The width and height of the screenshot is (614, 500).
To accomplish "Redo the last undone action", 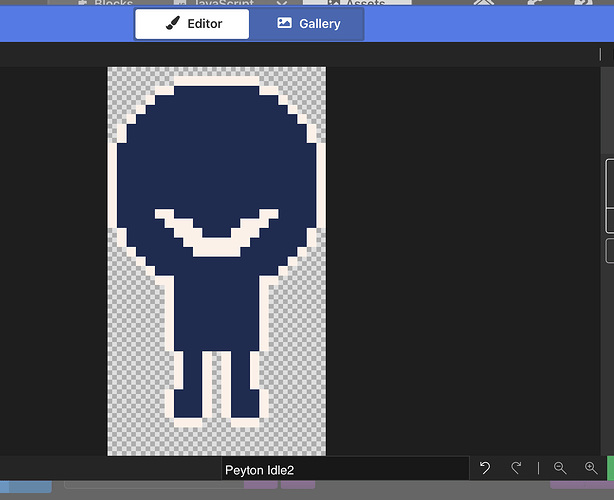I will pos(516,468).
